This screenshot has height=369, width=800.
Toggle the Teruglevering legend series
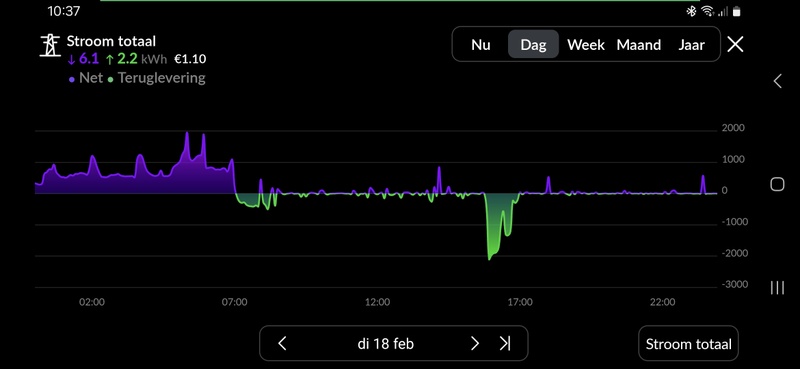(x=157, y=78)
